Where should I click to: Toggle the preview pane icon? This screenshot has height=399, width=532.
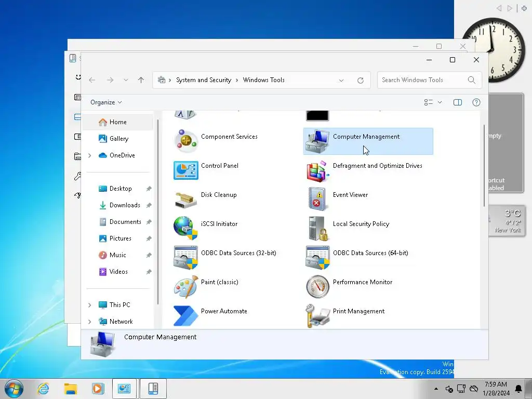pos(457,102)
